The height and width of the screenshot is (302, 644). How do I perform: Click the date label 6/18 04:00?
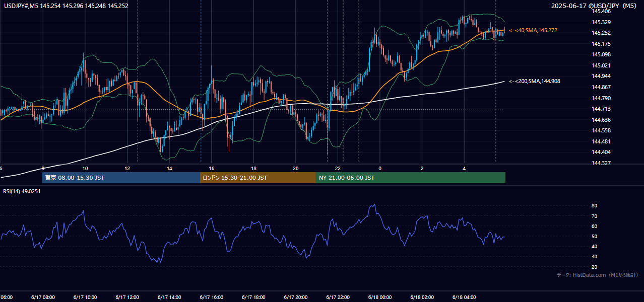point(464,297)
